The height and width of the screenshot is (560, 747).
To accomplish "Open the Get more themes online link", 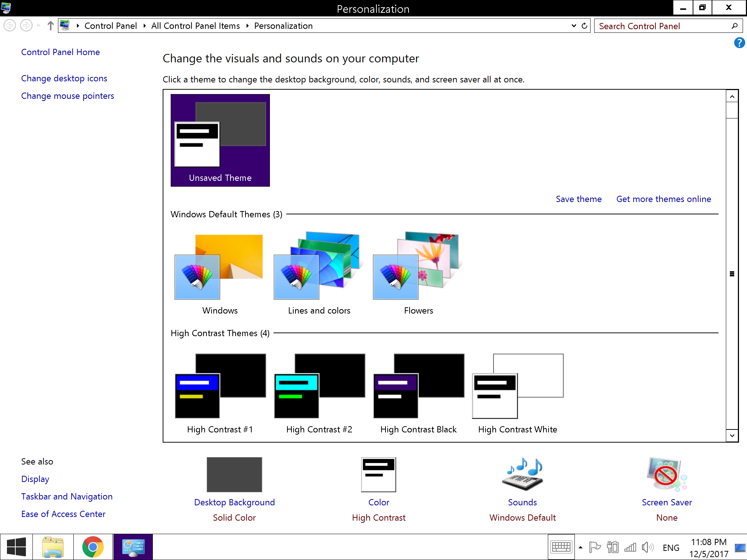I will [663, 199].
